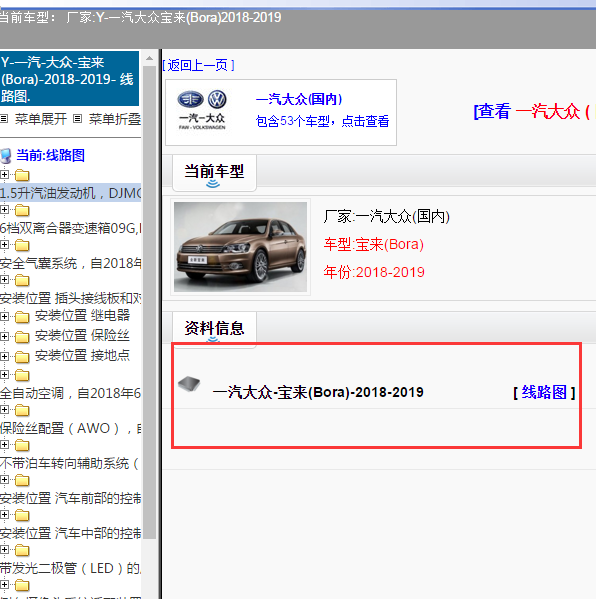
Task: Click folder icon above 安装位置 插头接线板
Action: click(x=22, y=280)
